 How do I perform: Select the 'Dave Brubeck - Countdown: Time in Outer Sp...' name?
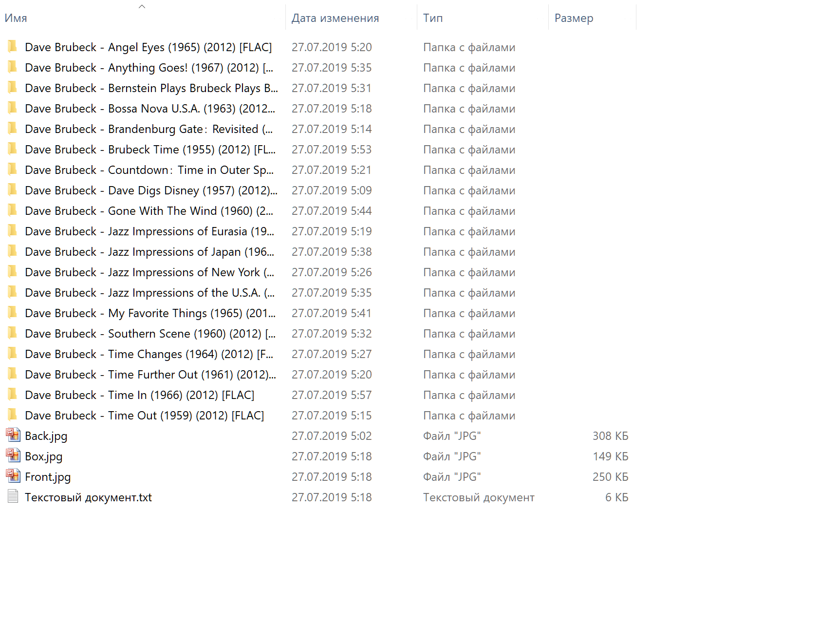[149, 170]
